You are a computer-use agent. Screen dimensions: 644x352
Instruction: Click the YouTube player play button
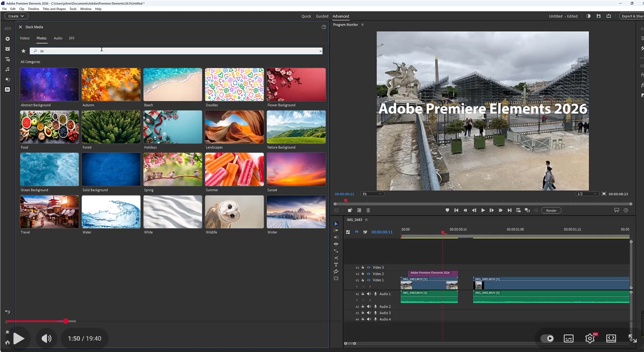(x=19, y=338)
